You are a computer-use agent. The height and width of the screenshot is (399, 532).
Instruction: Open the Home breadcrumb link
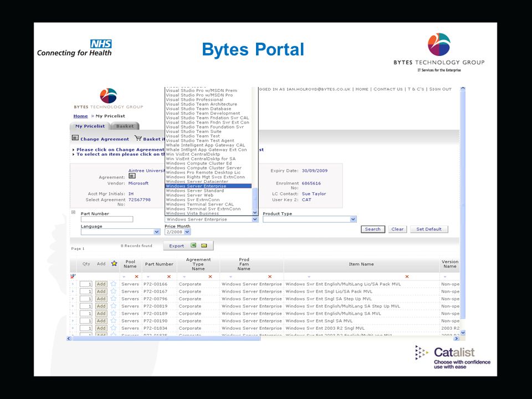click(x=80, y=116)
